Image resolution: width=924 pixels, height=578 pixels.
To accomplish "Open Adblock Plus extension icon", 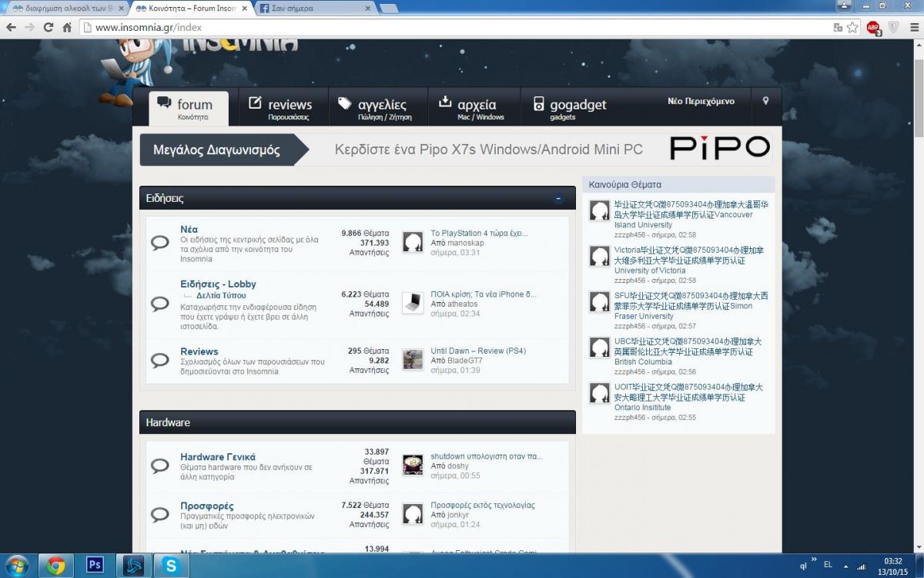I will (x=873, y=28).
